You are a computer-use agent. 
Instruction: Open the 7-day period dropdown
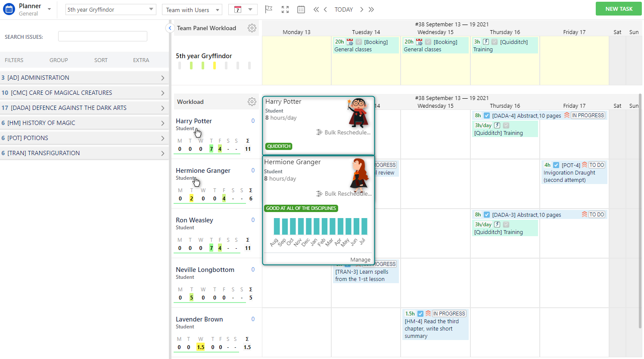[x=243, y=9]
